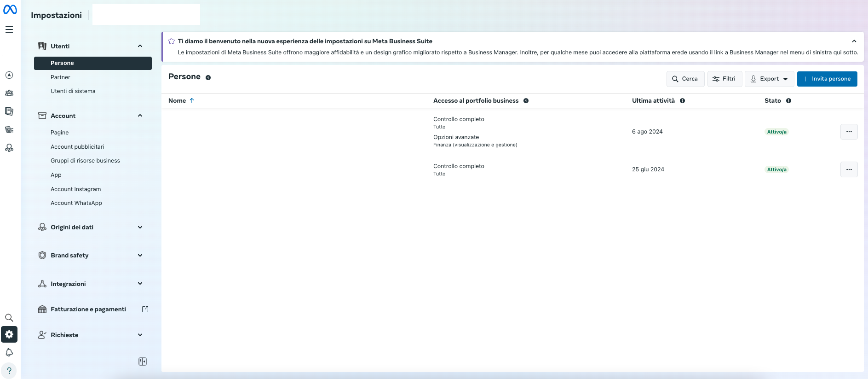Click the Nome column header
The height and width of the screenshot is (379, 868).
(x=177, y=100)
